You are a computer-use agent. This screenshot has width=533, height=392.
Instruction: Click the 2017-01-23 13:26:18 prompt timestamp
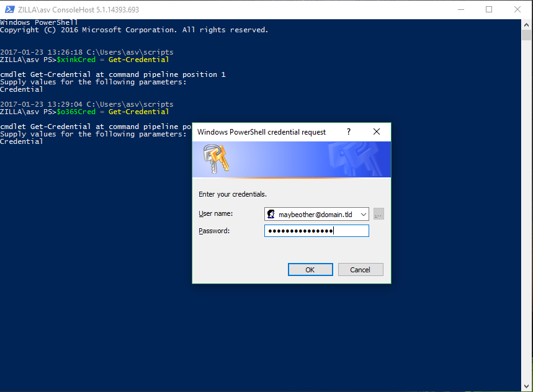click(x=41, y=52)
